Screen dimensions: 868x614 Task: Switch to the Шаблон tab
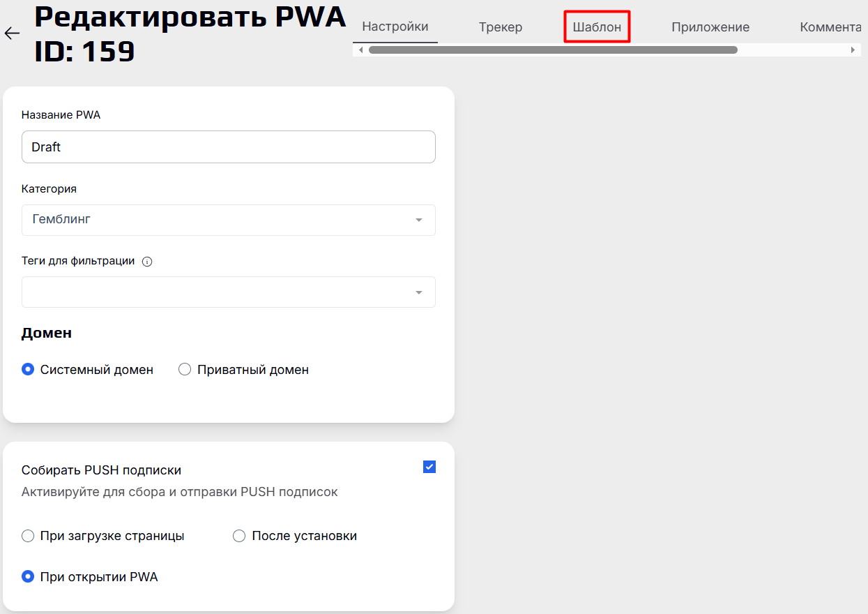tap(596, 27)
